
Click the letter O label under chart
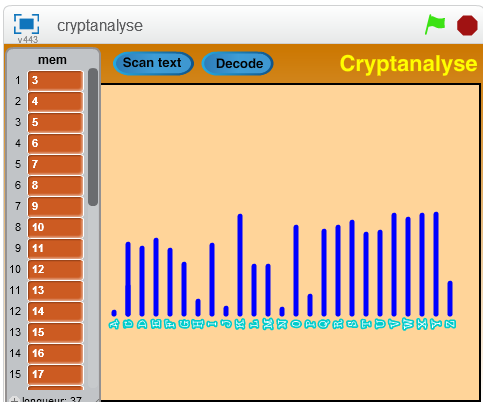[296, 324]
